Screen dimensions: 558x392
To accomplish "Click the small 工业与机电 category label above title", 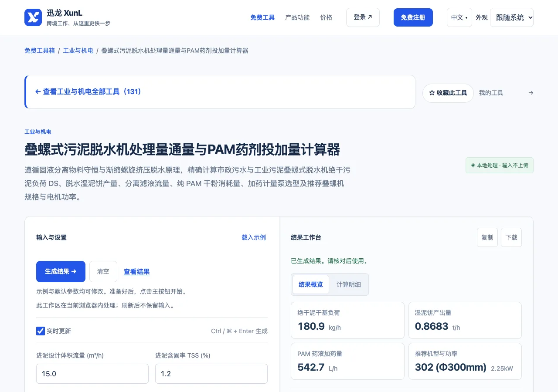I will (x=38, y=132).
